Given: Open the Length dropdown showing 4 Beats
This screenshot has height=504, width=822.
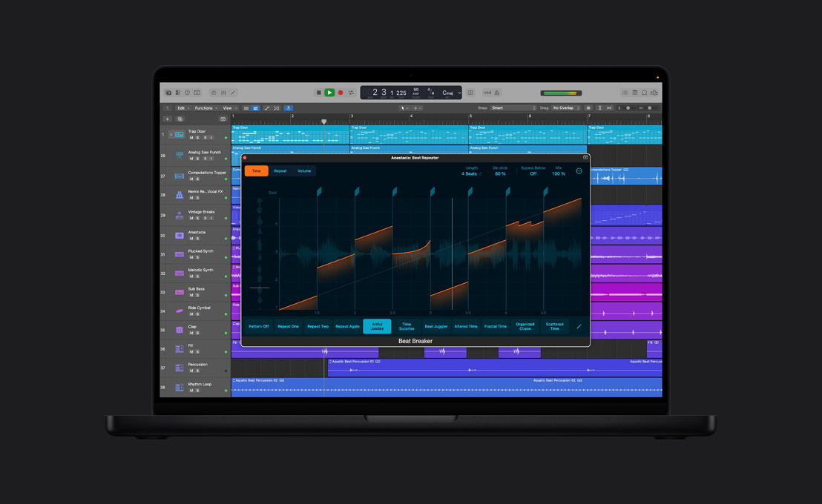Looking at the screenshot, I should coord(470,173).
